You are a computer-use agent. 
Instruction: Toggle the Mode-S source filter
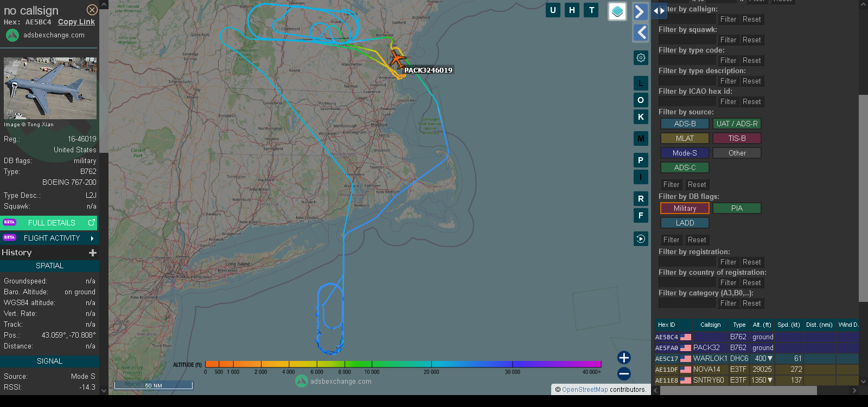coord(685,153)
